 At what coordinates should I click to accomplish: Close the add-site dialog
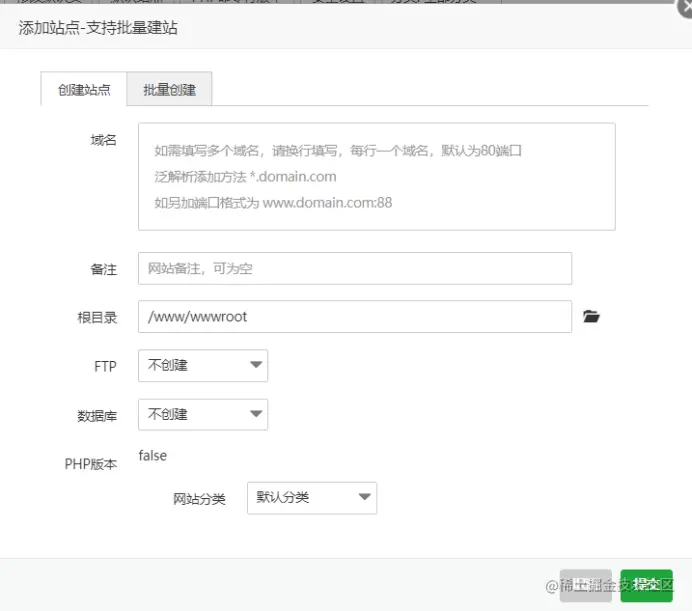click(685, 9)
